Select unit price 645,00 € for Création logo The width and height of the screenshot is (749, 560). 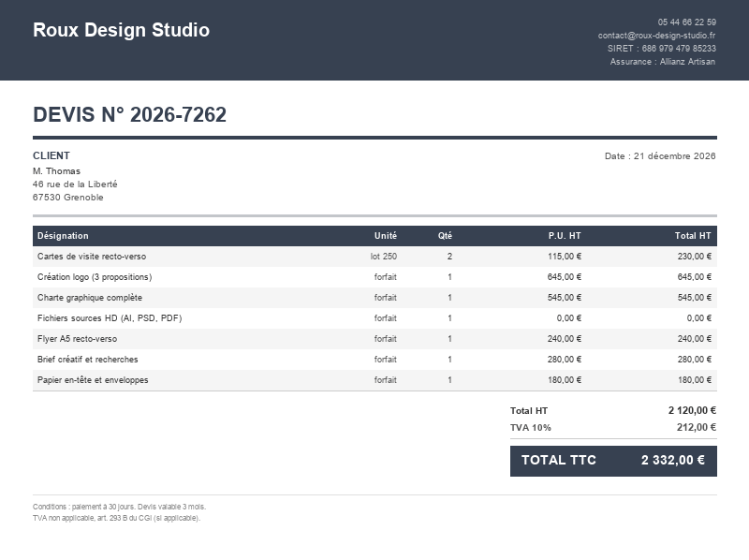click(565, 277)
